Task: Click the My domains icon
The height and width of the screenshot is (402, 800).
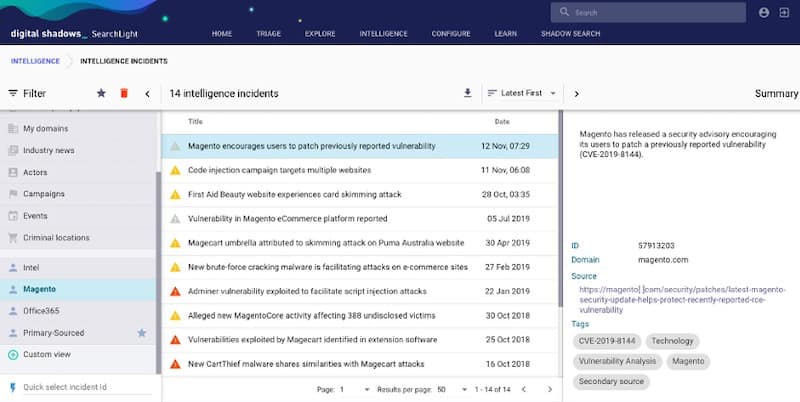Action: (13, 129)
